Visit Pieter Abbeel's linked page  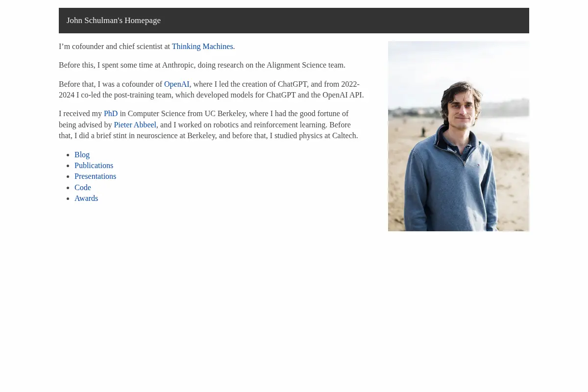click(x=135, y=125)
